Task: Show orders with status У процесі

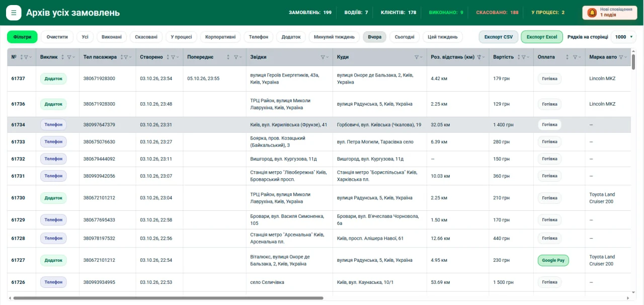Action: [181, 37]
